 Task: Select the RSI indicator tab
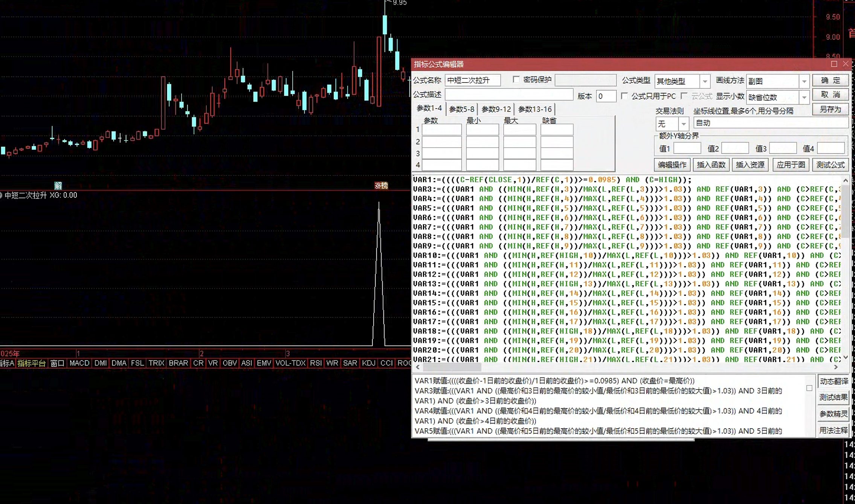pyautogui.click(x=316, y=363)
